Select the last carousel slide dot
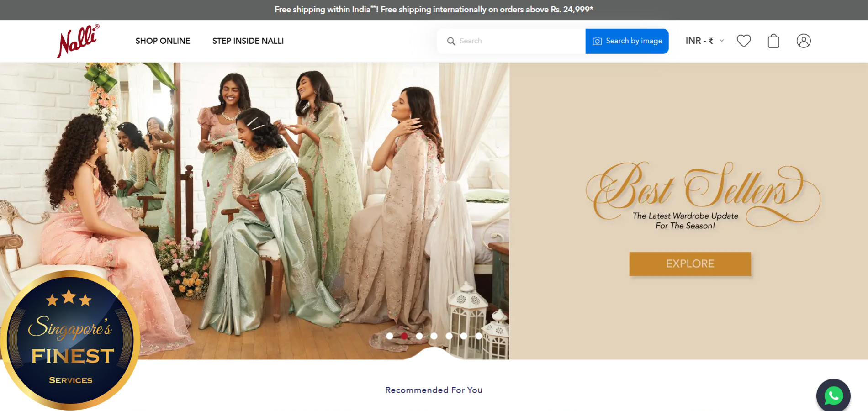The image size is (868, 411). click(x=478, y=336)
